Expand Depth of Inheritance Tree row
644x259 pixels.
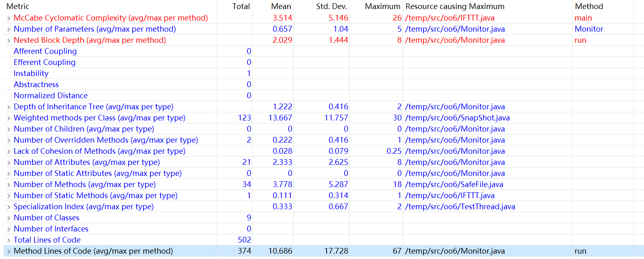[x=8, y=107]
